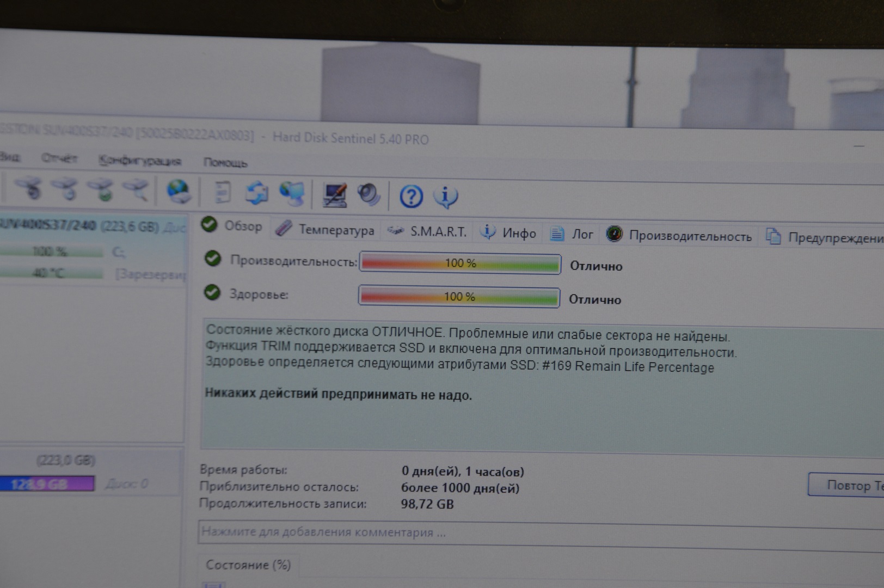Click the #169 Remain Life Percentage text
This screenshot has width=884, height=588.
(x=628, y=366)
